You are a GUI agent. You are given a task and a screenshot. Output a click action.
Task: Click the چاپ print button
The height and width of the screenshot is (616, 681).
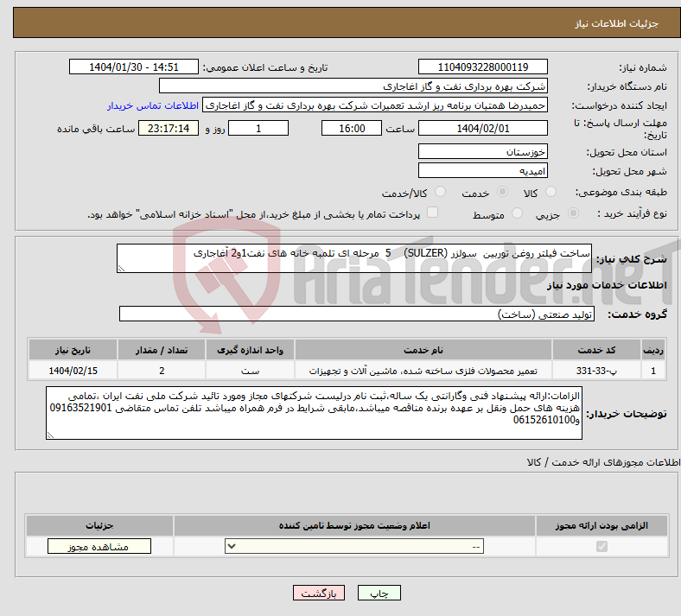pyautogui.click(x=379, y=593)
